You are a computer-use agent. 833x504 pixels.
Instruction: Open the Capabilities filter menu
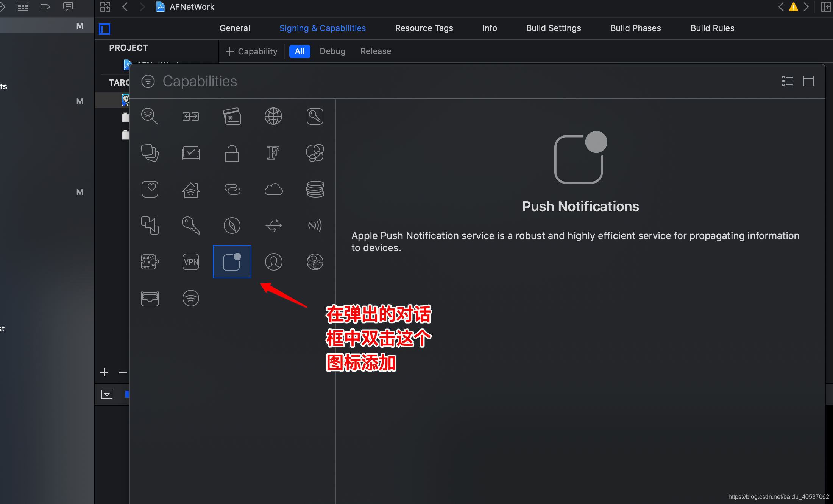(148, 81)
